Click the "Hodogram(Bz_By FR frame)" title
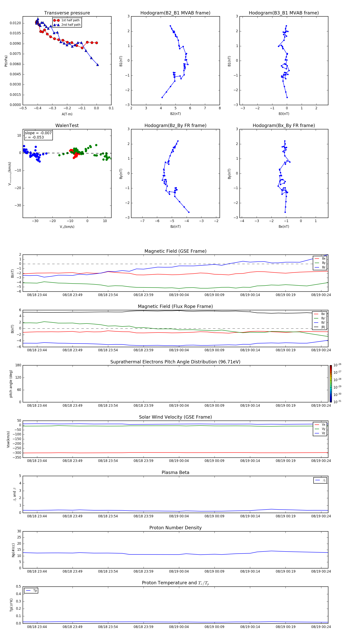The width and height of the screenshot is (351, 644). tap(175, 125)
